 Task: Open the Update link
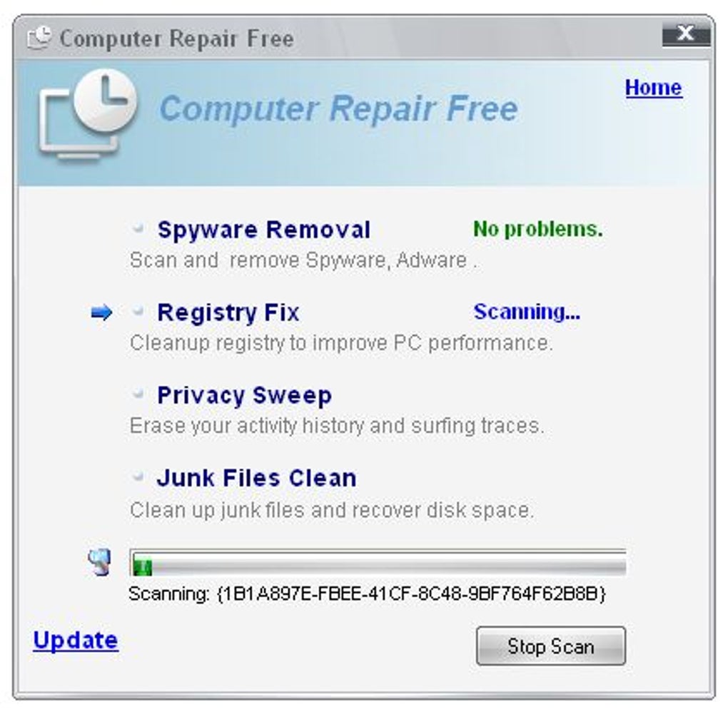(x=76, y=641)
